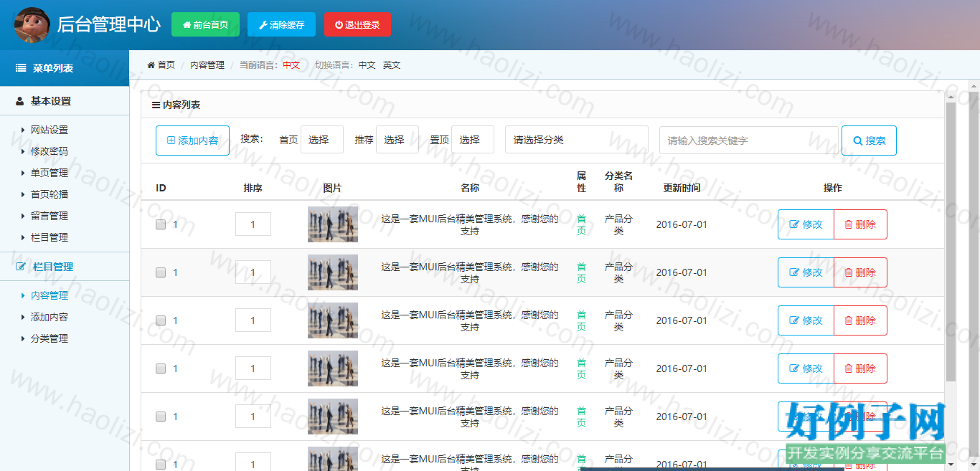Click the 更新时间 column header
This screenshot has height=471, width=980.
pyautogui.click(x=682, y=188)
